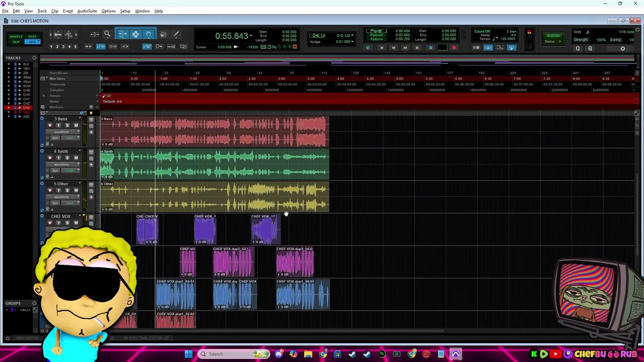Image resolution: width=644 pixels, height=362 pixels.
Task: Open the Window menu
Action: (x=142, y=11)
